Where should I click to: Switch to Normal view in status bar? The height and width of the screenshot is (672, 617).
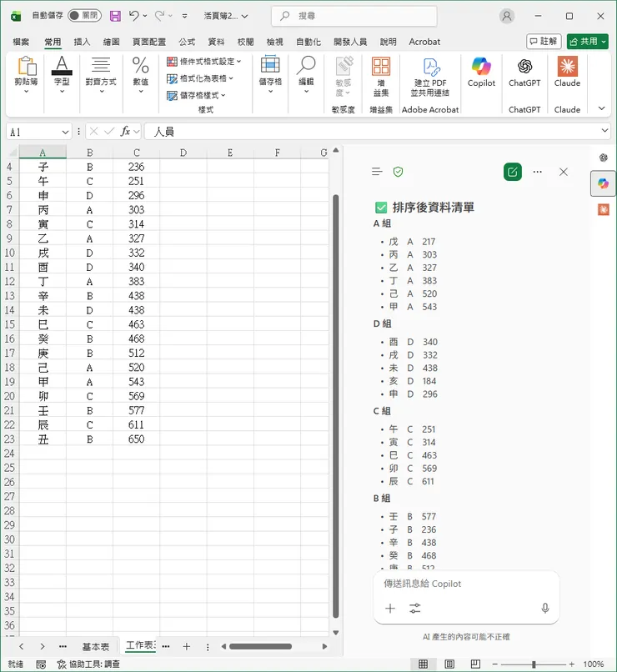pyautogui.click(x=423, y=664)
